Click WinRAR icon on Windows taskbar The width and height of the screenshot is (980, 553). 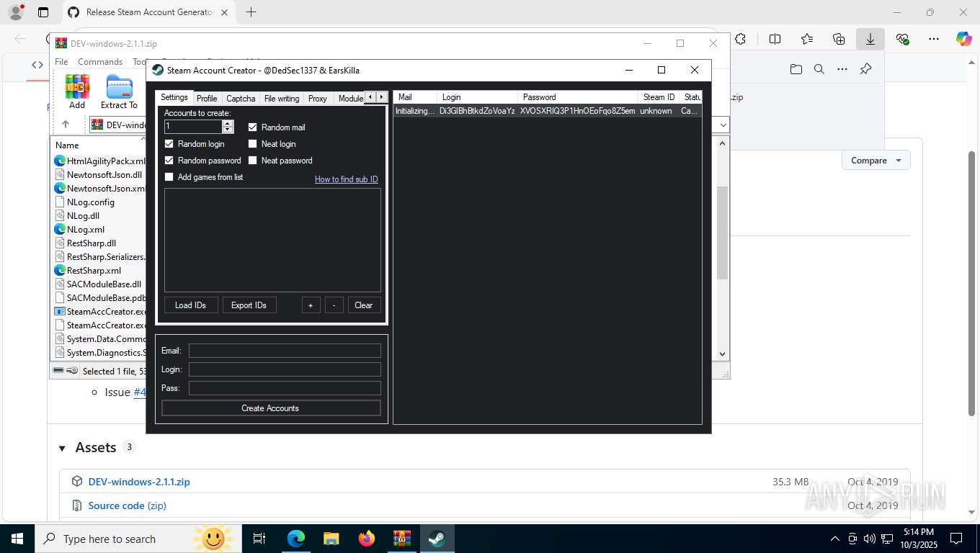(401, 539)
